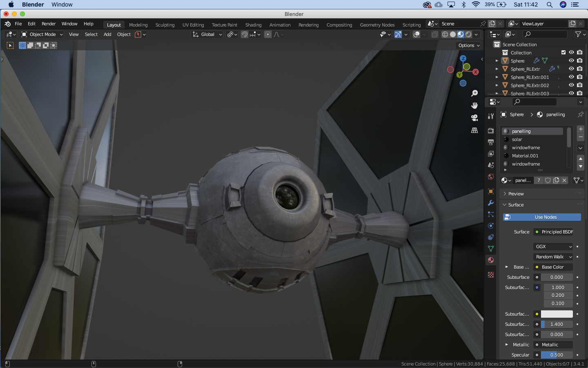Image resolution: width=588 pixels, height=368 pixels.
Task: Open the Output properties tab icon
Action: [491, 142]
